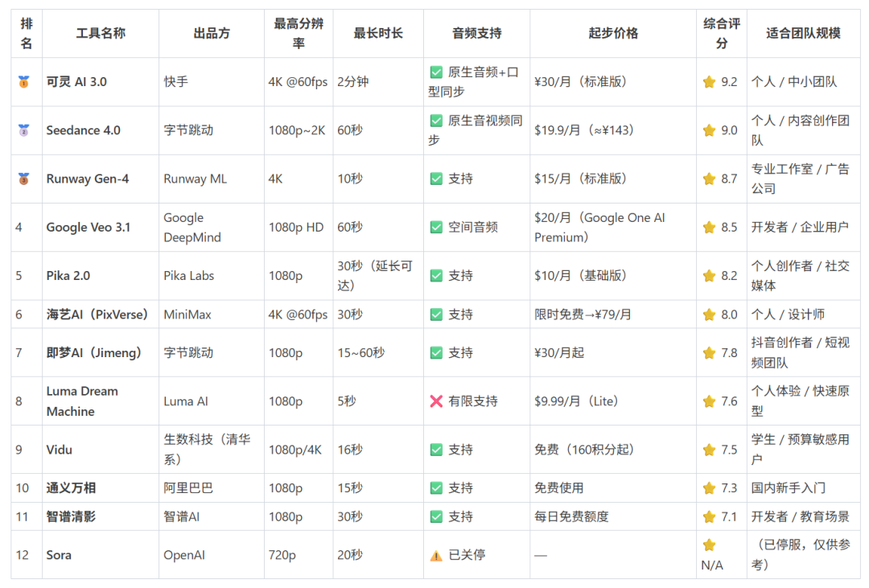Screen dimensions: 869x588
Task: Click the bronze medal icon for Runway Gen-4
Action: [x=23, y=179]
